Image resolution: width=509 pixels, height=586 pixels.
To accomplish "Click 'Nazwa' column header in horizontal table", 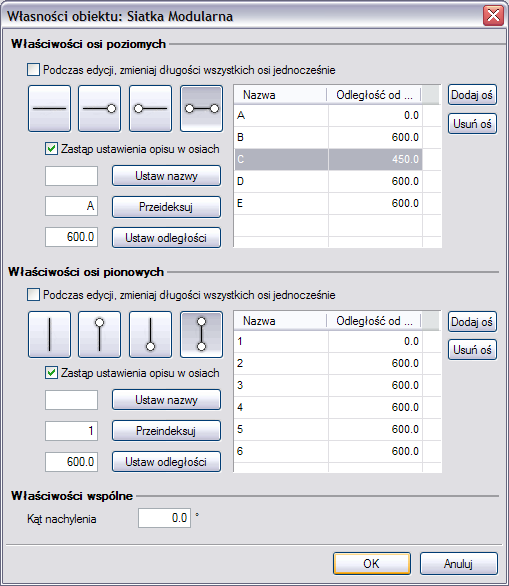I will point(280,95).
